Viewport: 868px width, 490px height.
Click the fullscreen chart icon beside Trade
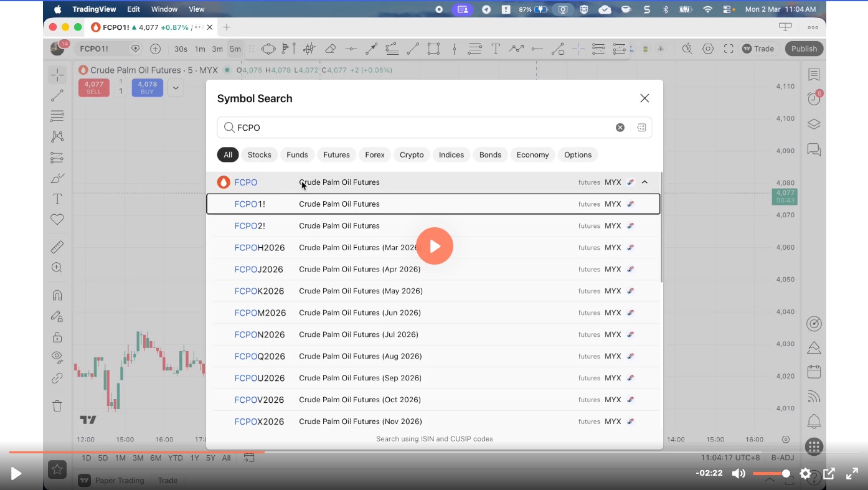pos(729,49)
